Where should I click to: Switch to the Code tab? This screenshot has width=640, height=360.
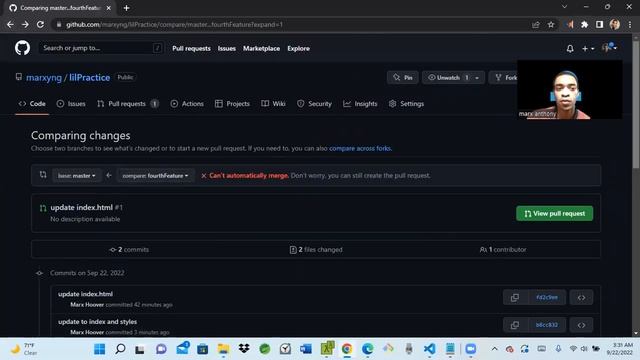[32, 104]
